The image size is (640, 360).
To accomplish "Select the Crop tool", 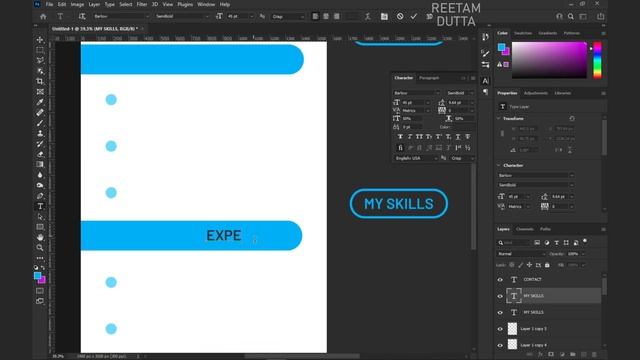I will (x=40, y=81).
